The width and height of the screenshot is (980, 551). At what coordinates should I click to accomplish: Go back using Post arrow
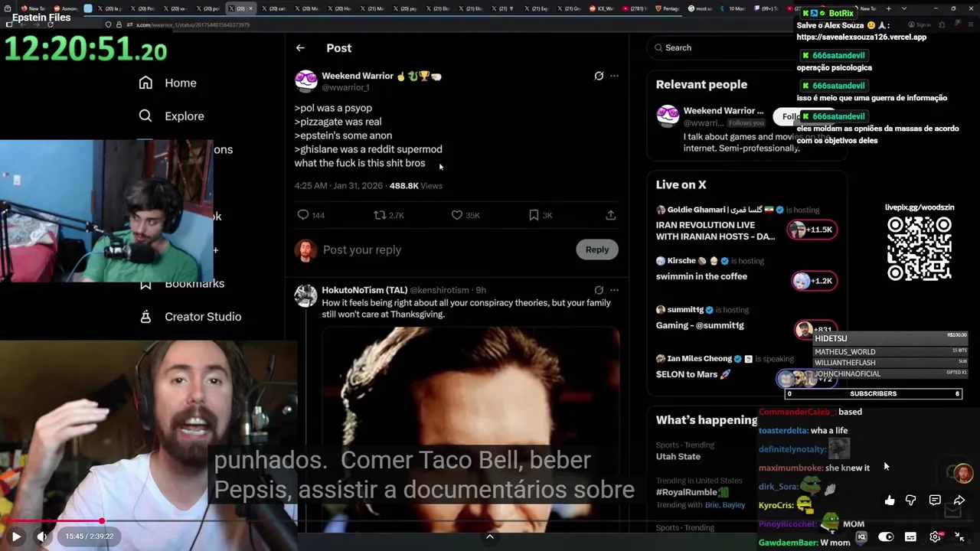300,47
